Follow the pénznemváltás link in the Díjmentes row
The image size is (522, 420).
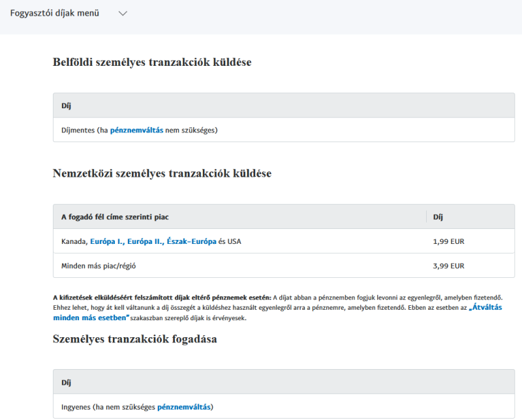136,130
